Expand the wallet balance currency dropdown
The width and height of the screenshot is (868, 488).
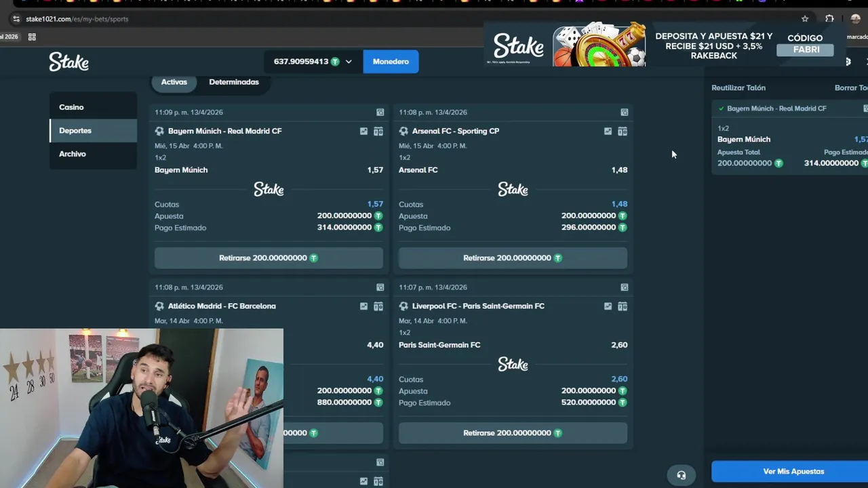[349, 62]
